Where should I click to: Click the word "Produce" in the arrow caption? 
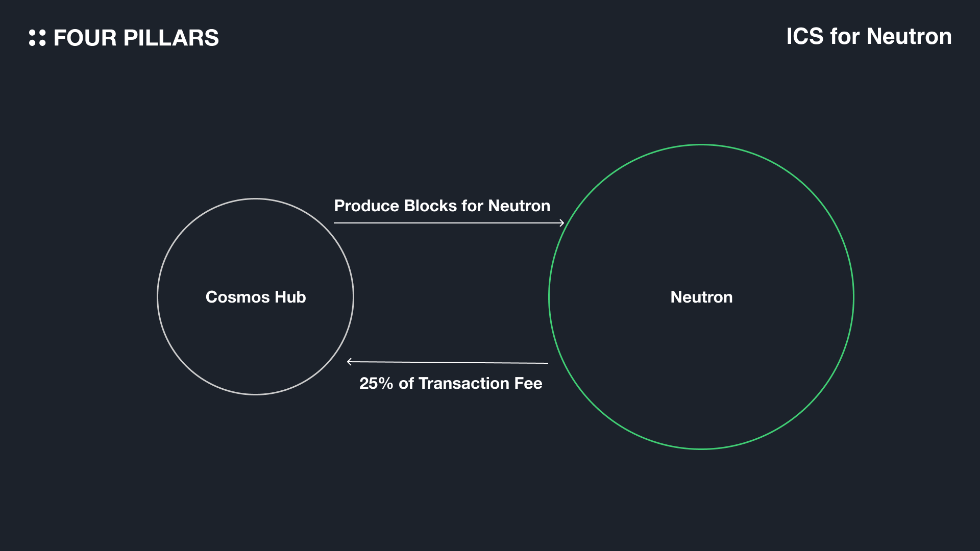(x=366, y=206)
